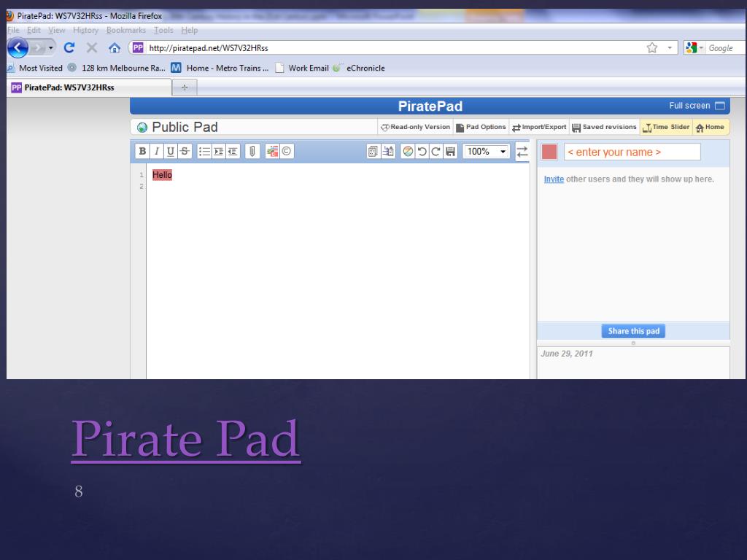Open the Time Slider
The height and width of the screenshot is (560, 747).
[665, 127]
